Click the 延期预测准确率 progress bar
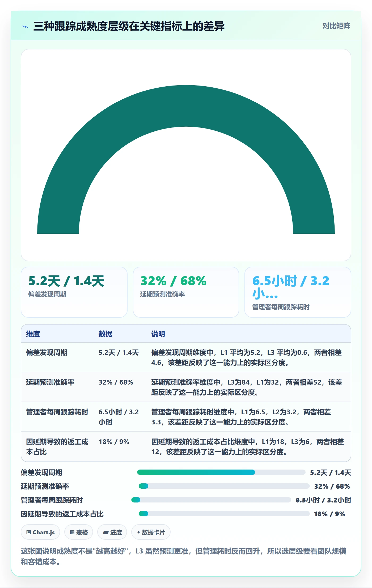The height and width of the screenshot is (588, 372). tap(224, 486)
